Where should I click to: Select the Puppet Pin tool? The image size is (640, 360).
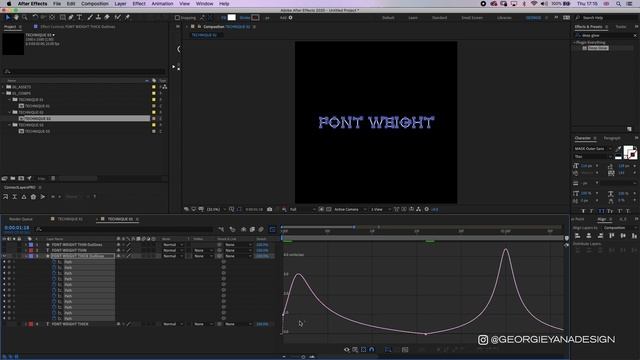pyautogui.click(x=127, y=18)
